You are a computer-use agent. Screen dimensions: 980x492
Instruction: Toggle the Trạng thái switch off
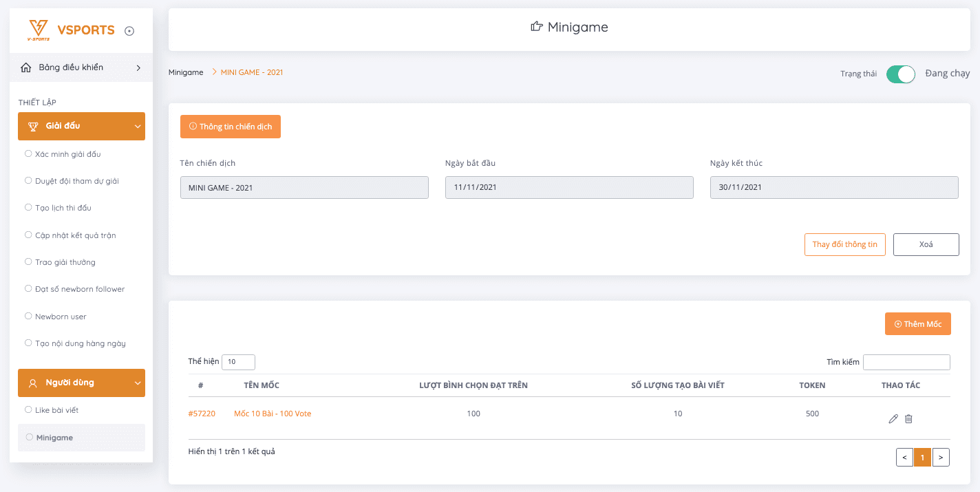(x=900, y=74)
